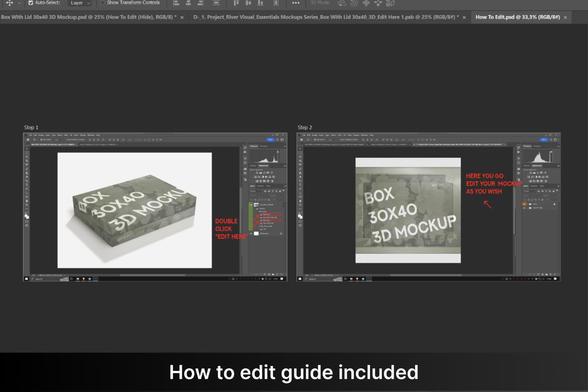Align bottom edges of layers
This screenshot has width=588, height=392.
point(260,3)
